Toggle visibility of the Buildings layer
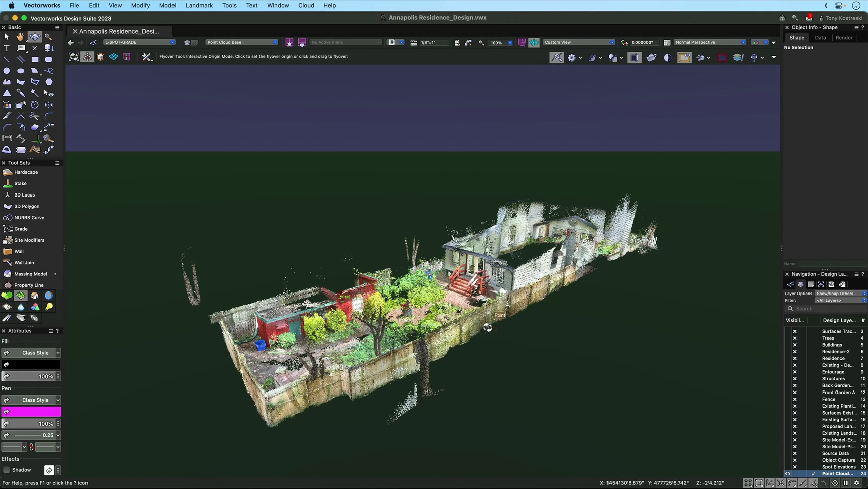This screenshot has width=868, height=489. [x=795, y=345]
